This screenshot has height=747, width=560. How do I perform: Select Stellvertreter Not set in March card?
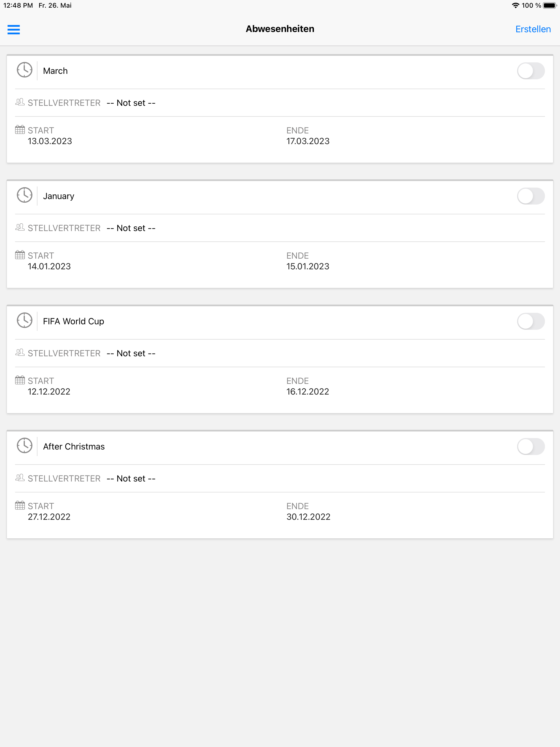(x=131, y=103)
